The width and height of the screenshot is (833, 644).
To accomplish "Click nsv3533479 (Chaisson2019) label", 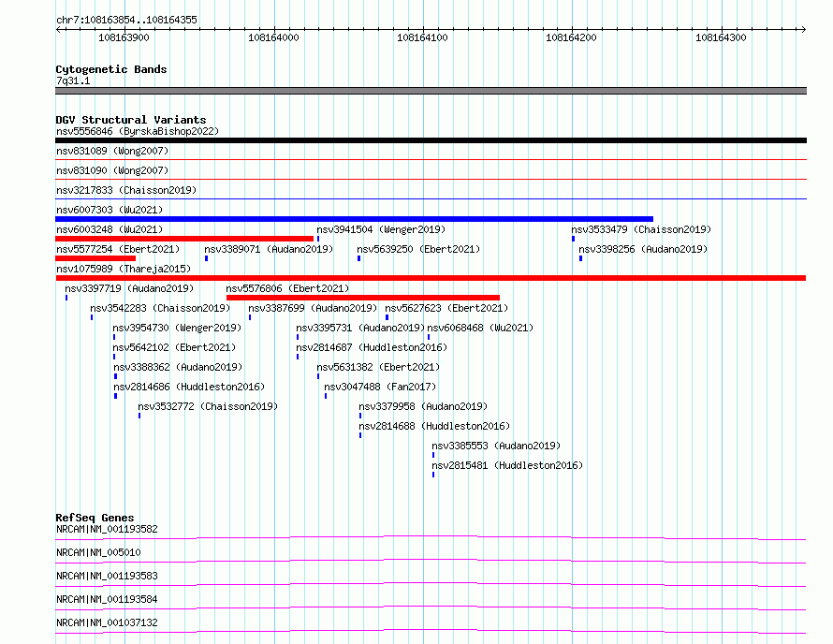I will pos(641,229).
